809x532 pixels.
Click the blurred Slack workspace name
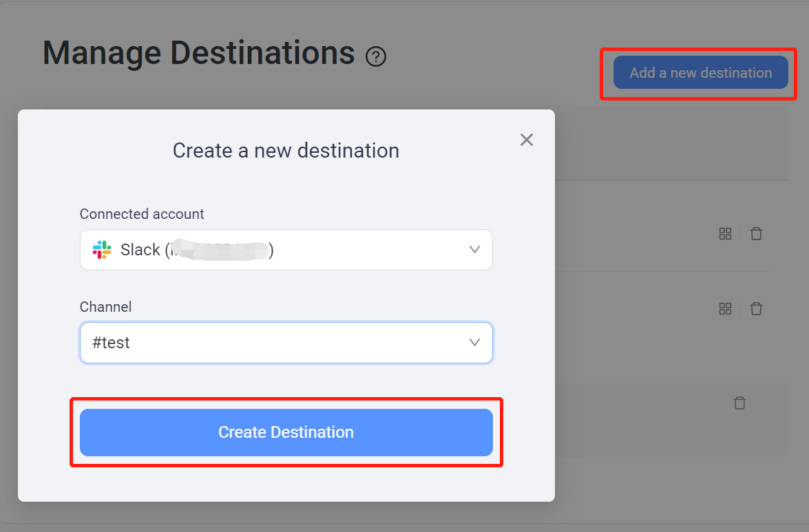tap(219, 250)
